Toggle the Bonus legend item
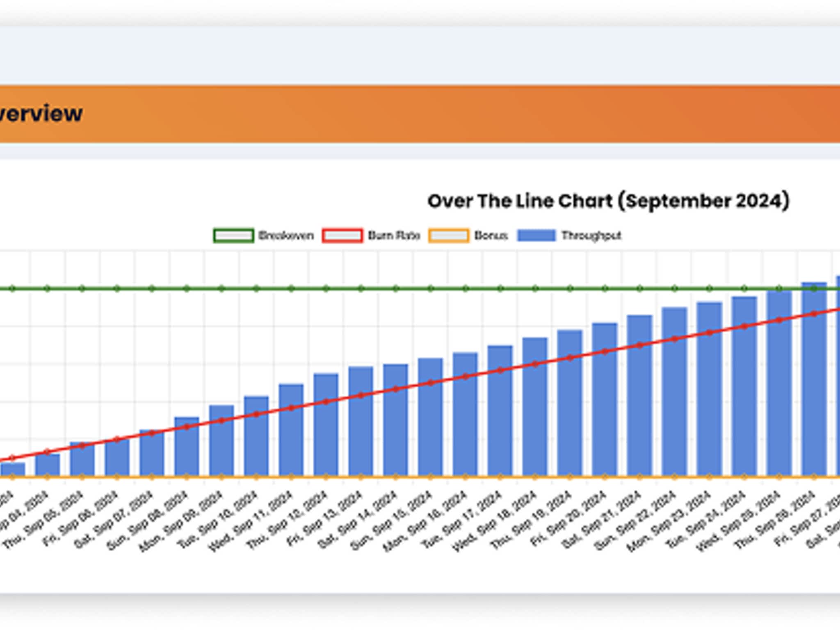840x630 pixels. (x=491, y=236)
